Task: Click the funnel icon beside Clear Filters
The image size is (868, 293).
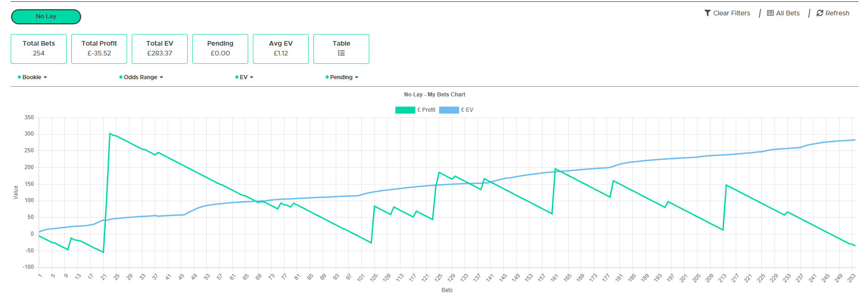Action: tap(707, 13)
